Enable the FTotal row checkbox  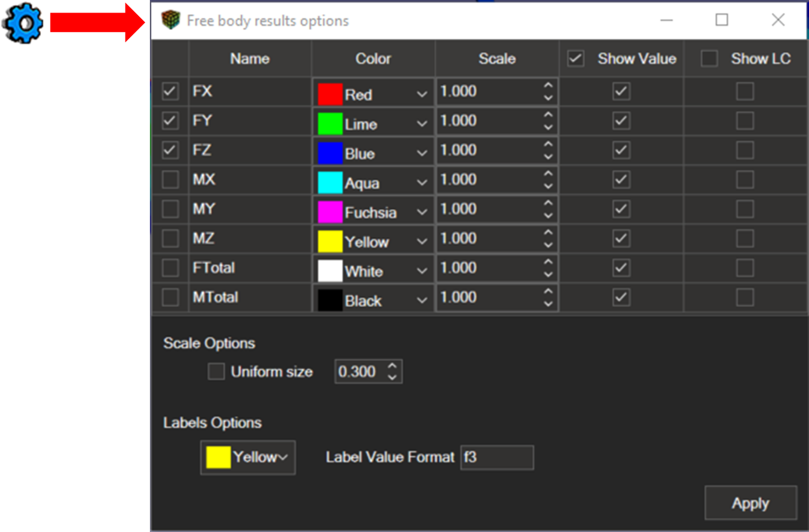(170, 268)
